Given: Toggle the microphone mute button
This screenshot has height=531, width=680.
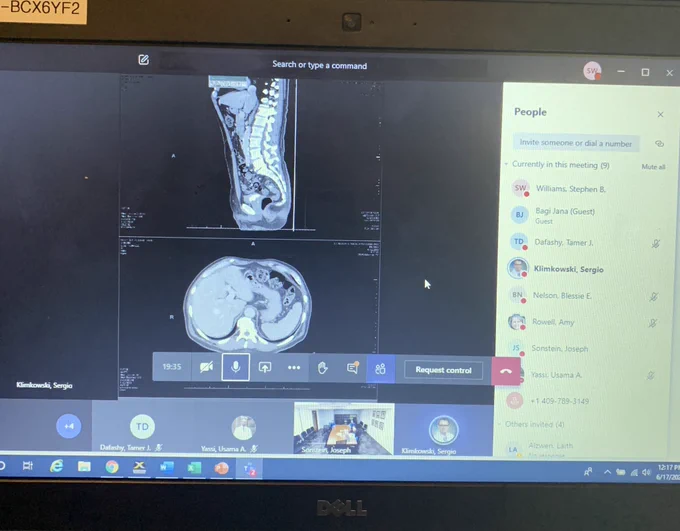Looking at the screenshot, I should click(x=235, y=367).
